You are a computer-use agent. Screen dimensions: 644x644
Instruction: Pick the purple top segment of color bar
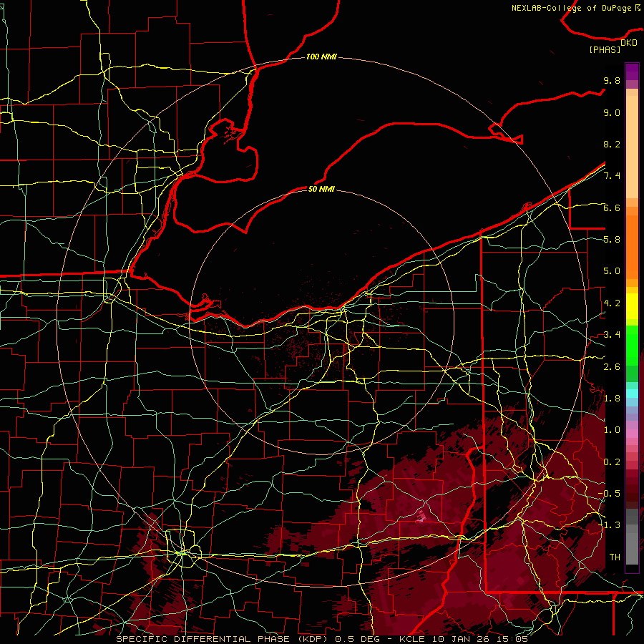[632, 72]
